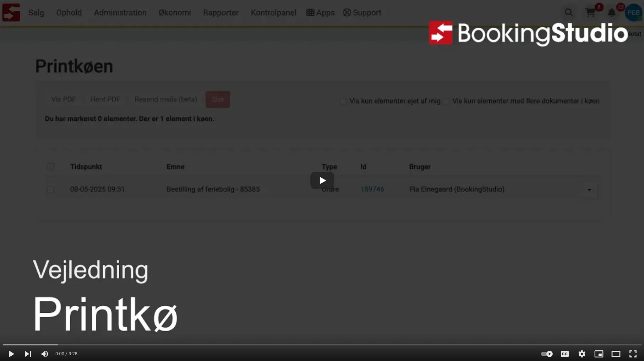Viewport: 644px width, 361px height.
Task: Select the print queue row checkbox
Action: coord(50,189)
